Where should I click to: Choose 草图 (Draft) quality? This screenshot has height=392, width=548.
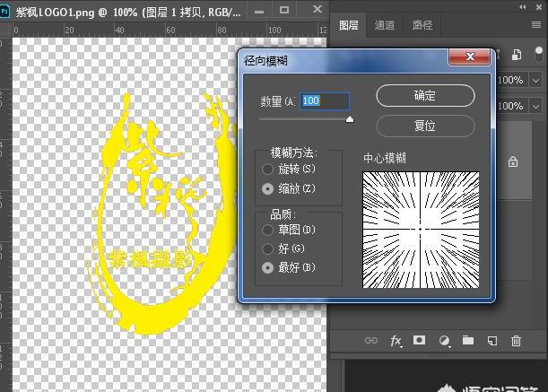click(267, 230)
